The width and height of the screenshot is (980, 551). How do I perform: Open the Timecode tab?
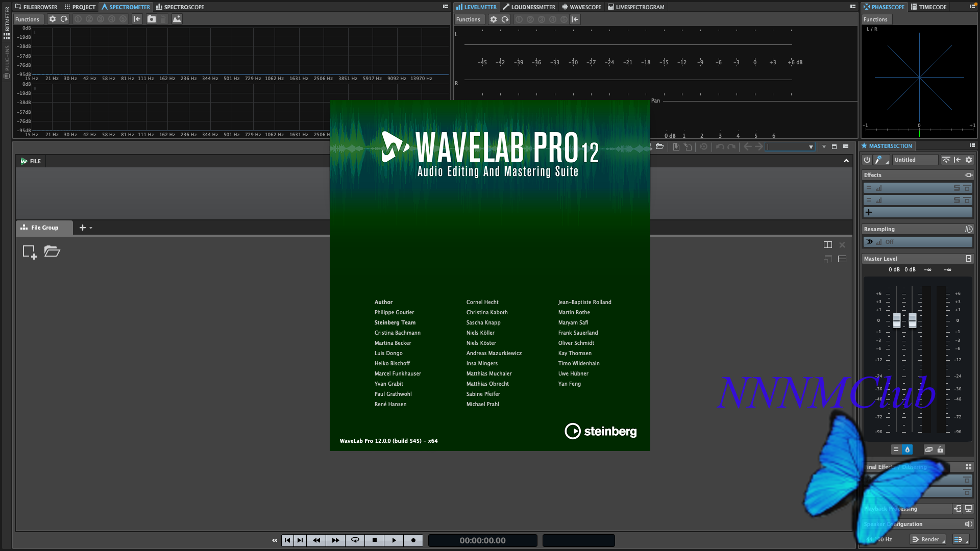pyautogui.click(x=929, y=7)
